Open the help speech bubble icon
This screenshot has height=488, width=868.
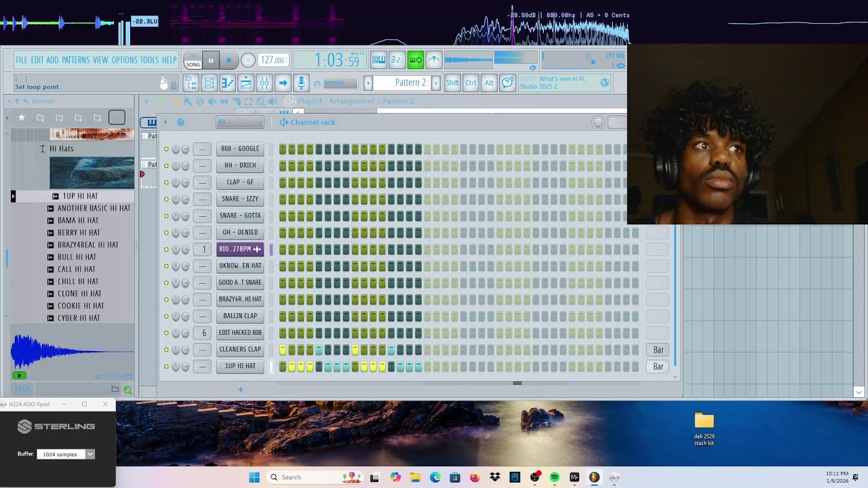(x=507, y=83)
